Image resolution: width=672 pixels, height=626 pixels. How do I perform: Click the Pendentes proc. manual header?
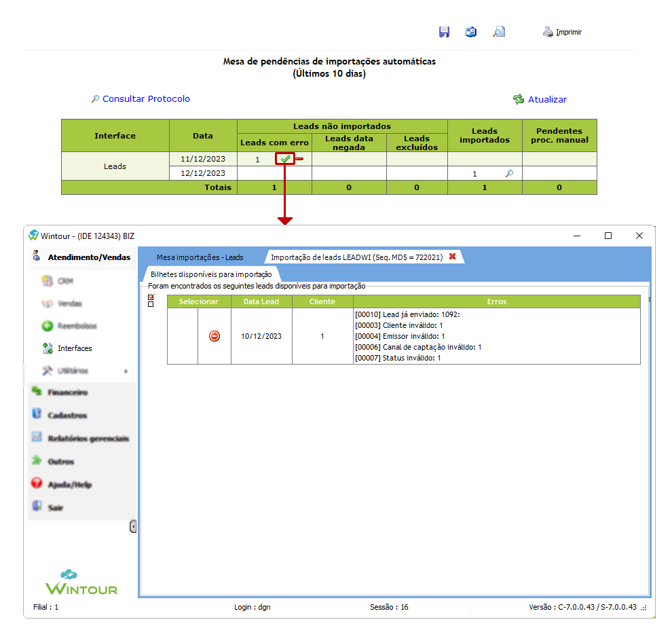coord(559,136)
